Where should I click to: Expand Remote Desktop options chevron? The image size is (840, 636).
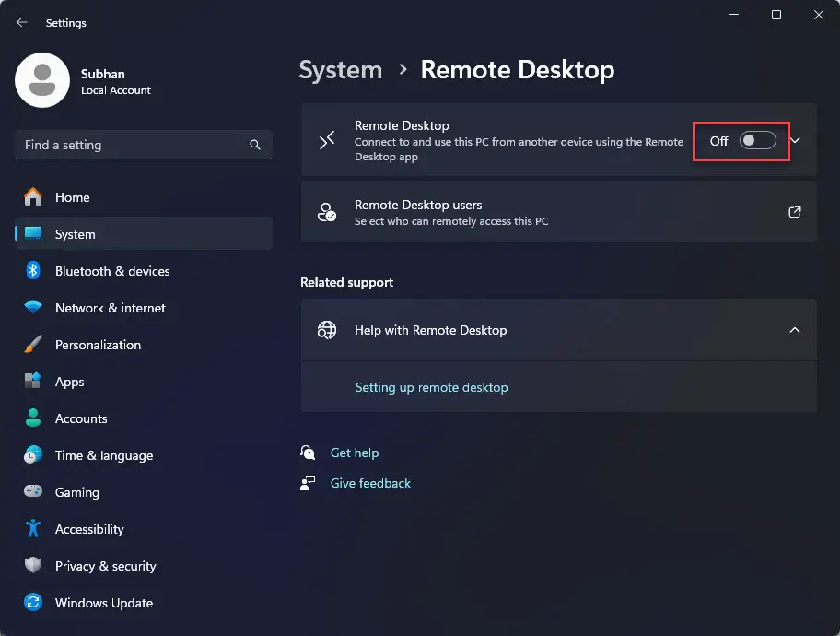(795, 140)
